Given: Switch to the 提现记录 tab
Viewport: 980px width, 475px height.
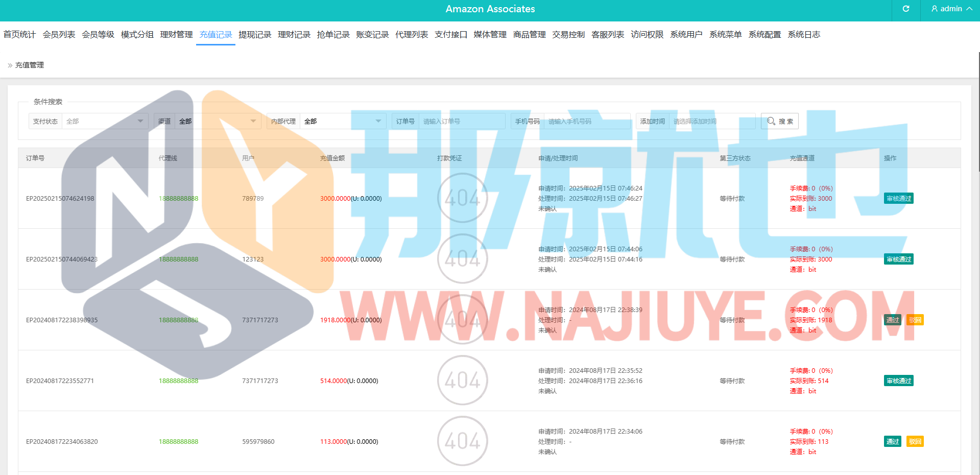Looking at the screenshot, I should point(255,35).
